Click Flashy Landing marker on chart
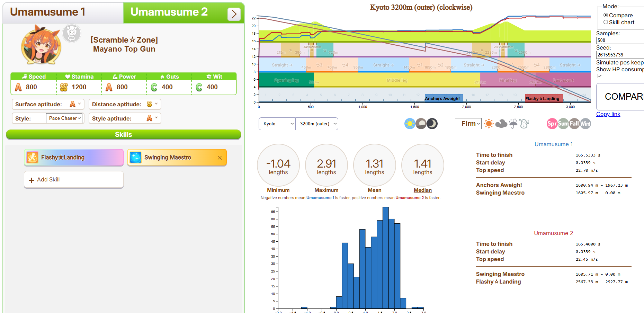Image resolution: width=644 pixels, height=313 pixels. click(544, 98)
